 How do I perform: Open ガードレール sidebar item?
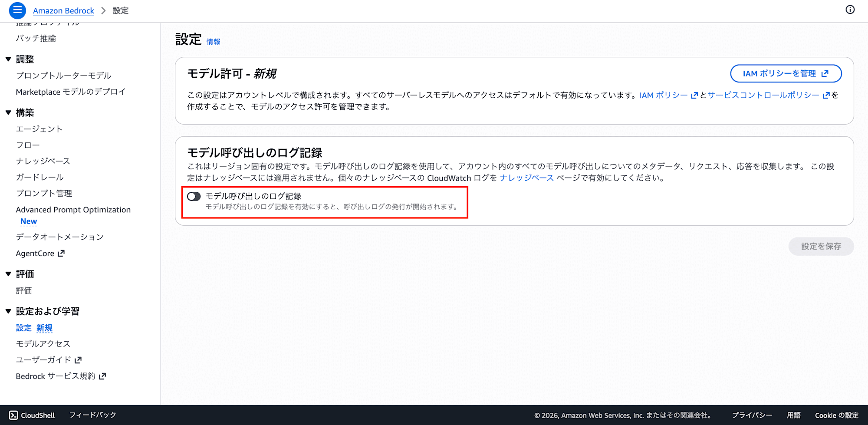(40, 177)
